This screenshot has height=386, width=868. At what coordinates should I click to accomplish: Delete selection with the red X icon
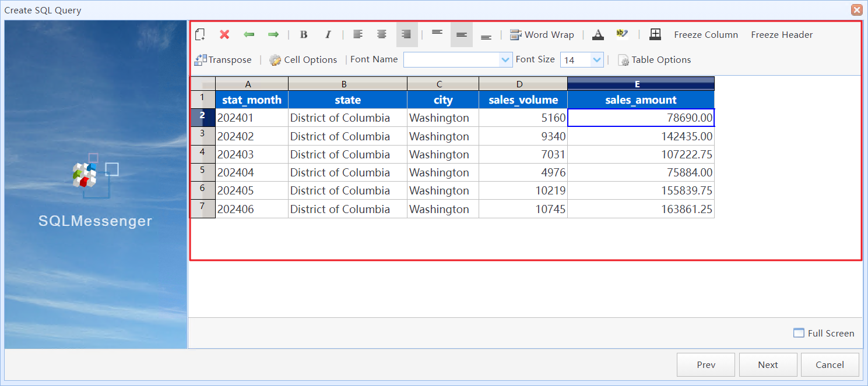pos(224,34)
